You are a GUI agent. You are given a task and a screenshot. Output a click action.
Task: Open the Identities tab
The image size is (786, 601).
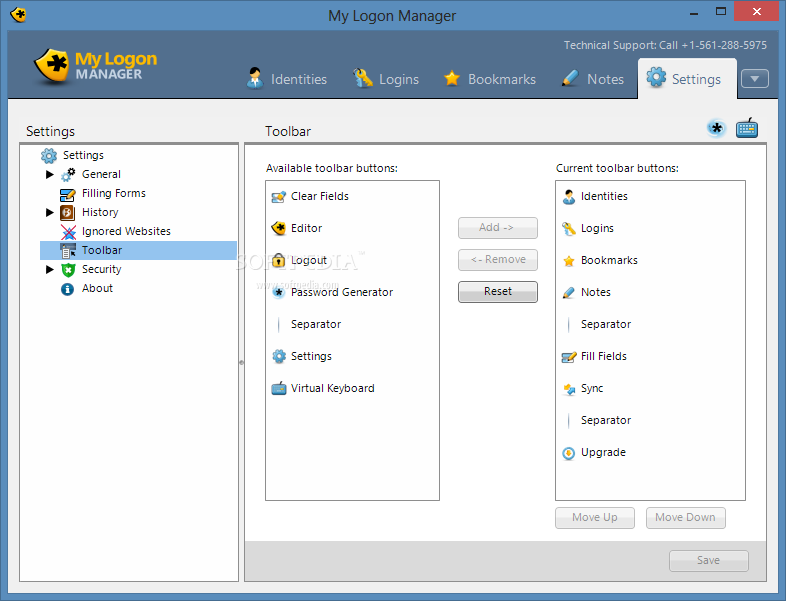pos(287,79)
